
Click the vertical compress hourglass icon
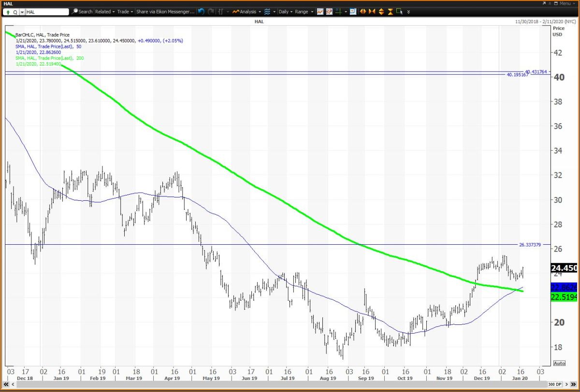coord(391,12)
